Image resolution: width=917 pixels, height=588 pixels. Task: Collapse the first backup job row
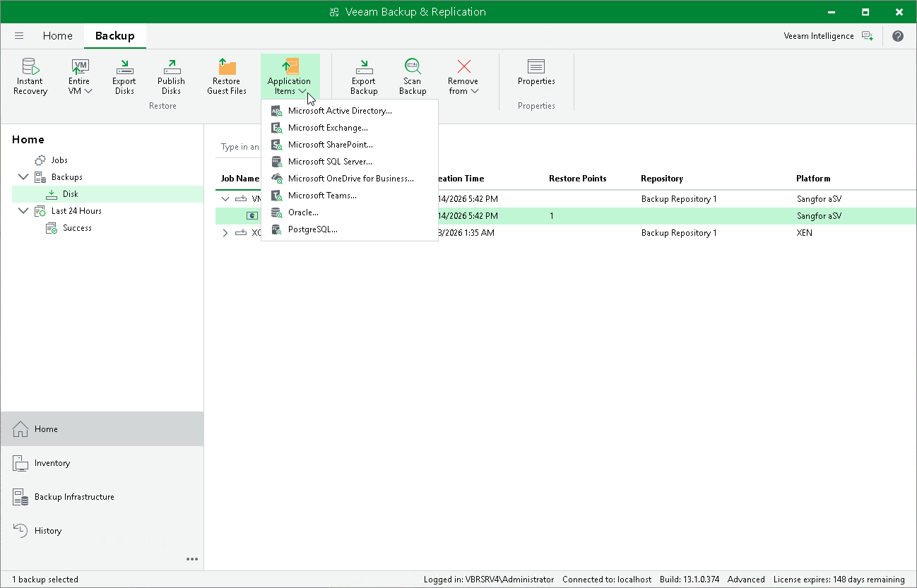(x=225, y=199)
